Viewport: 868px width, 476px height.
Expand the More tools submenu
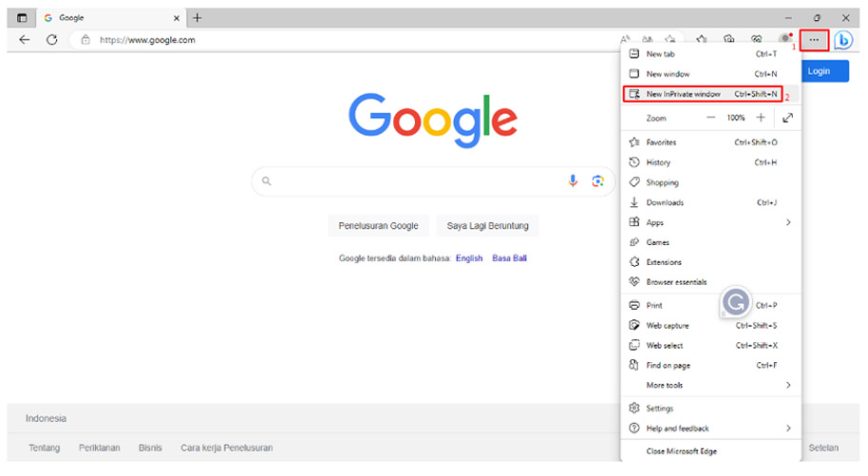[x=787, y=385]
